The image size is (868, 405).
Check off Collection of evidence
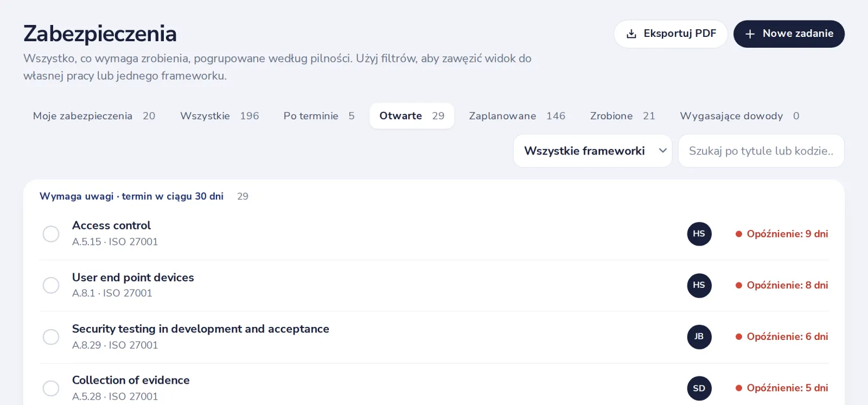tap(51, 388)
